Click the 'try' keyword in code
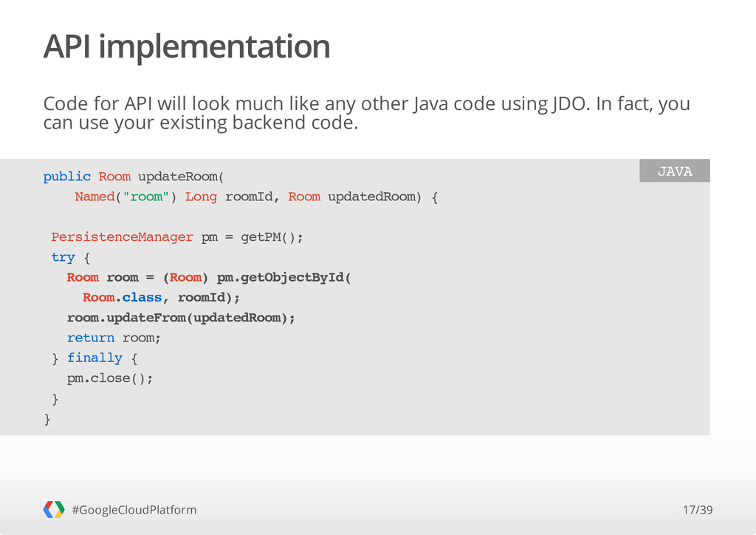Screen dimensions: 756x535 pyautogui.click(x=63, y=257)
